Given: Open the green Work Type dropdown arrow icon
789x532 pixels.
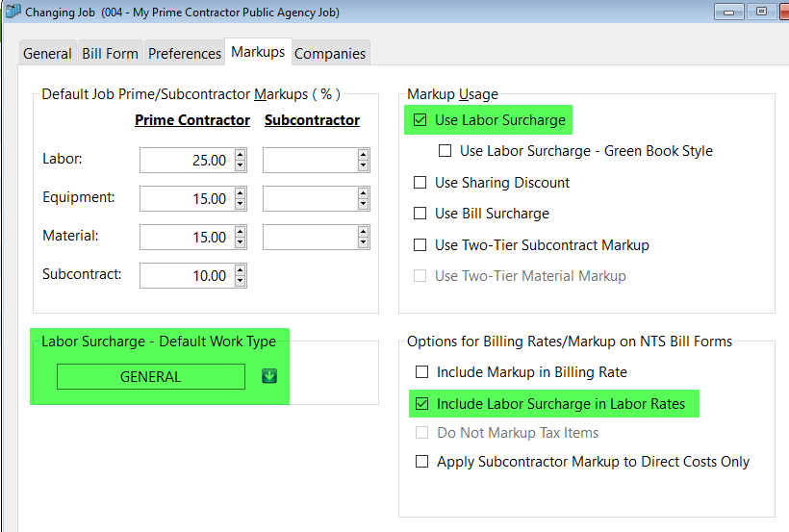Looking at the screenshot, I should click(269, 376).
